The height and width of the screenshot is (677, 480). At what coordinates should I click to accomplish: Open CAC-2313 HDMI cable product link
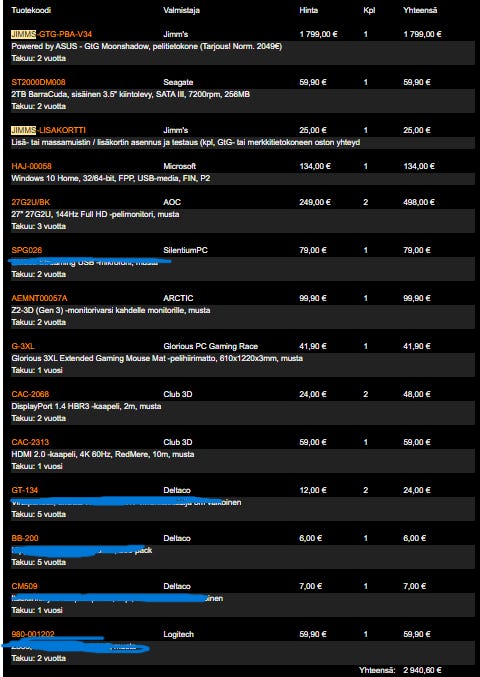tap(30, 442)
